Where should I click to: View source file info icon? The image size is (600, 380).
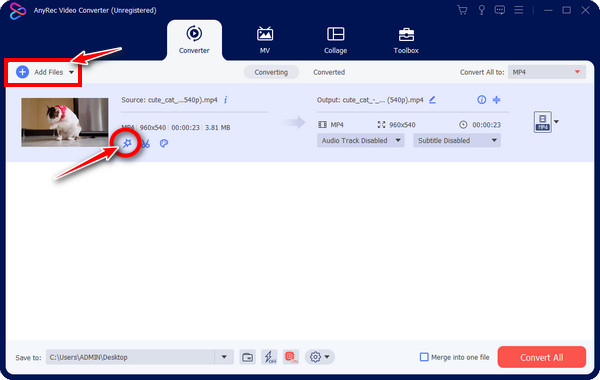(x=226, y=100)
